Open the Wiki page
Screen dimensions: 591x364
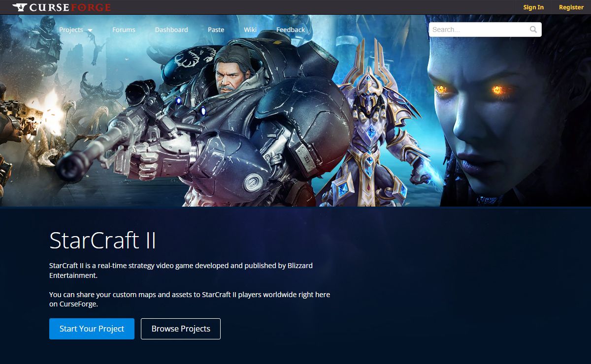(x=250, y=30)
